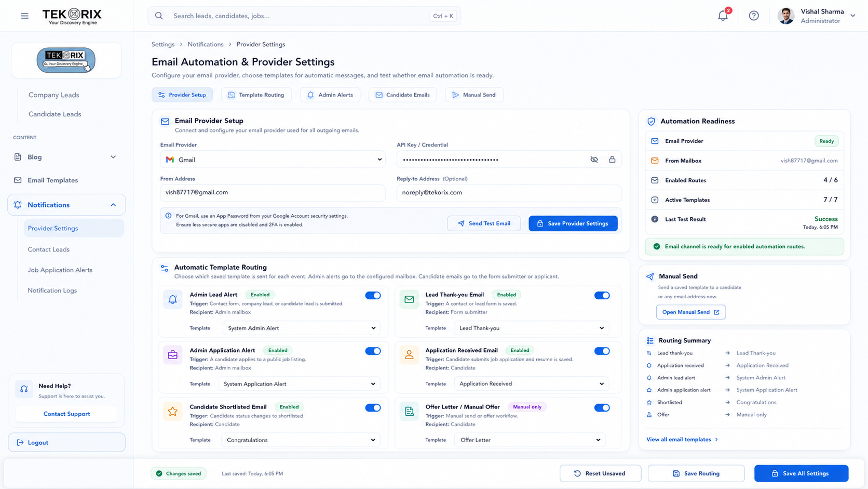Open the notifications bell icon
This screenshot has width=868, height=489.
click(x=723, y=16)
